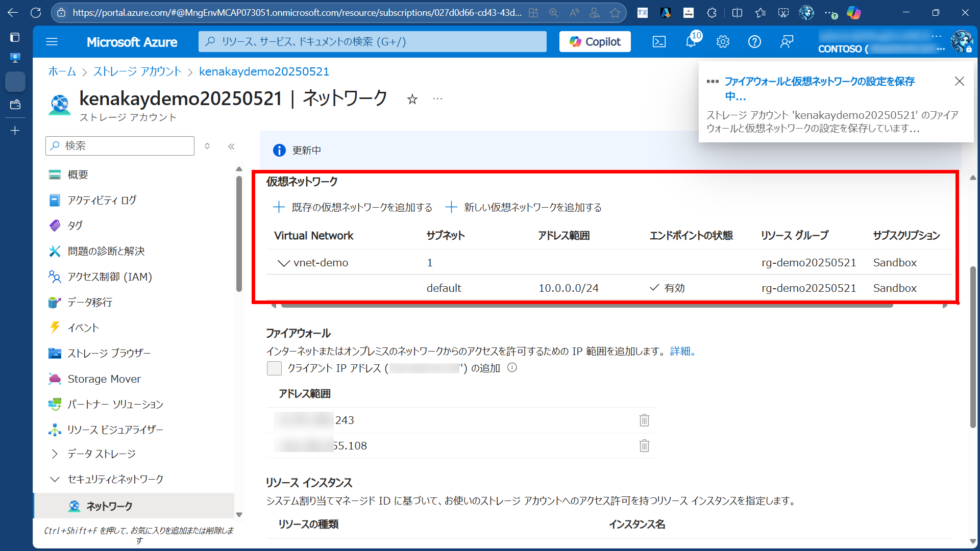Go to ストレージ アカウント breadcrumb
The width and height of the screenshot is (980, 551).
[x=137, y=71]
